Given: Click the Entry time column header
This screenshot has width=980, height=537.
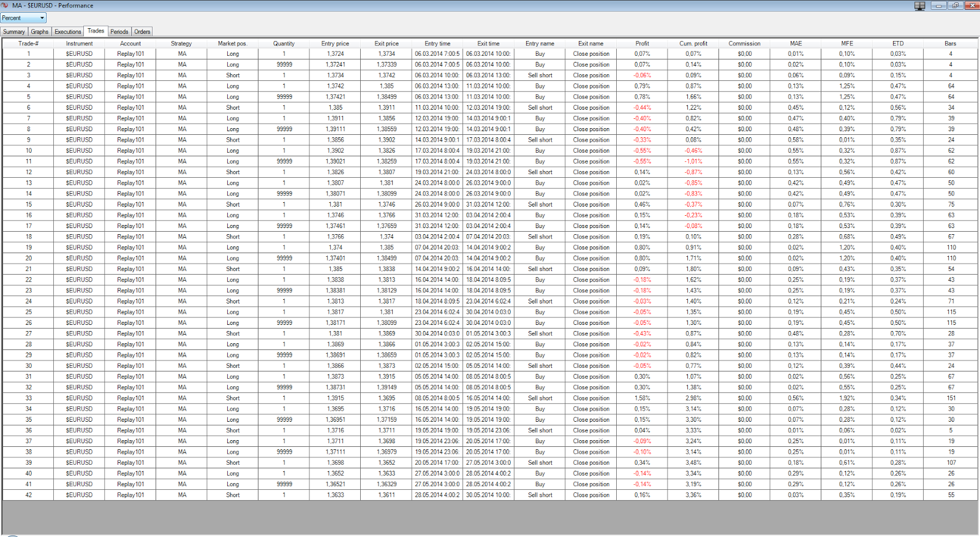Looking at the screenshot, I should pos(437,44).
